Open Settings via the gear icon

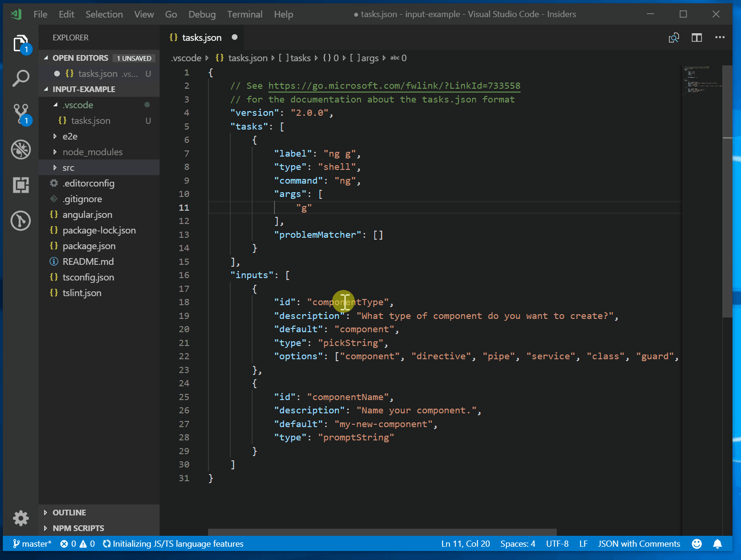20,518
